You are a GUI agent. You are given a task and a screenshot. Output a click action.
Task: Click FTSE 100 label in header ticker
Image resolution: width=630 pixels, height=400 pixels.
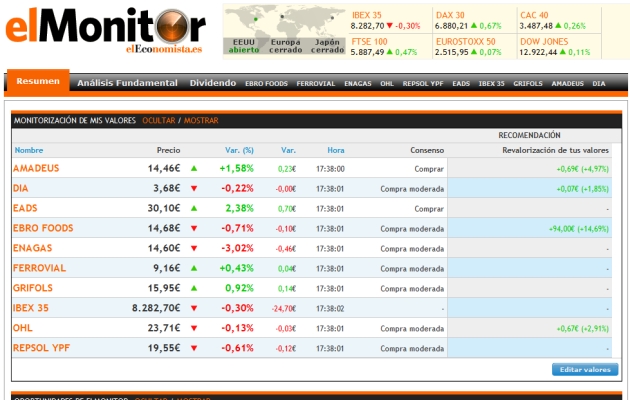pos(369,41)
